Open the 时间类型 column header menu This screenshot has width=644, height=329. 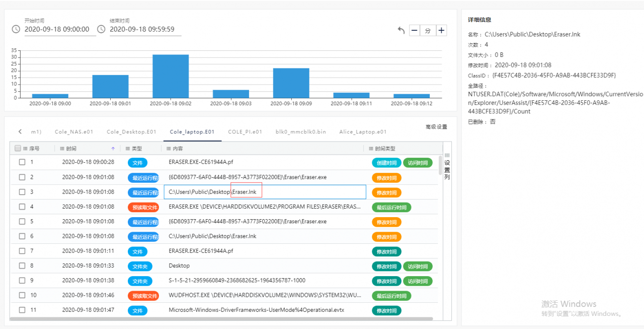click(371, 149)
